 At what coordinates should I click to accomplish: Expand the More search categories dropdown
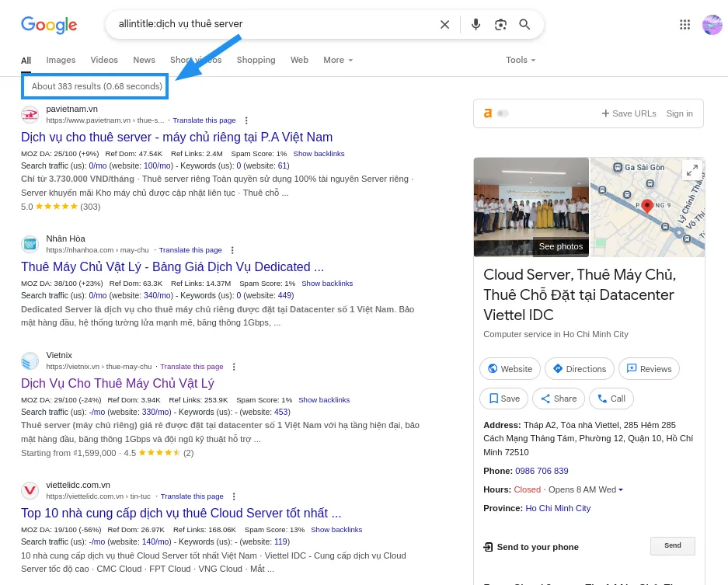click(x=338, y=60)
